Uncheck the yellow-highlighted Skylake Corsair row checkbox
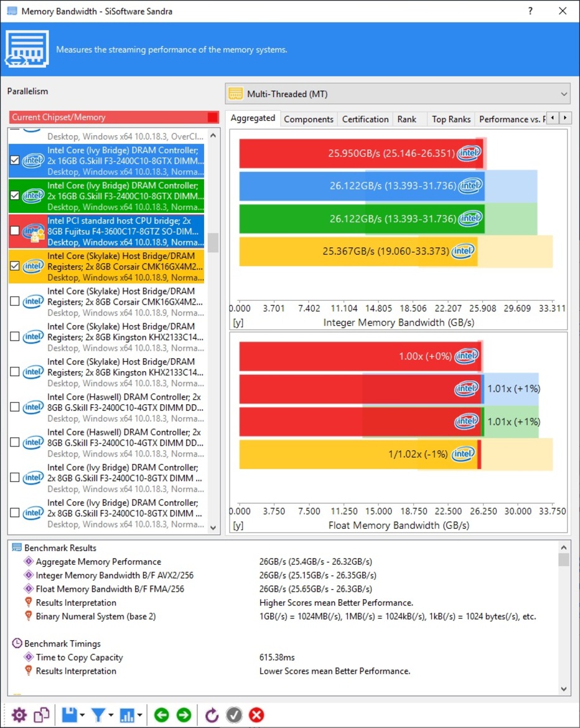Image resolution: width=580 pixels, height=728 pixels. 15,266
